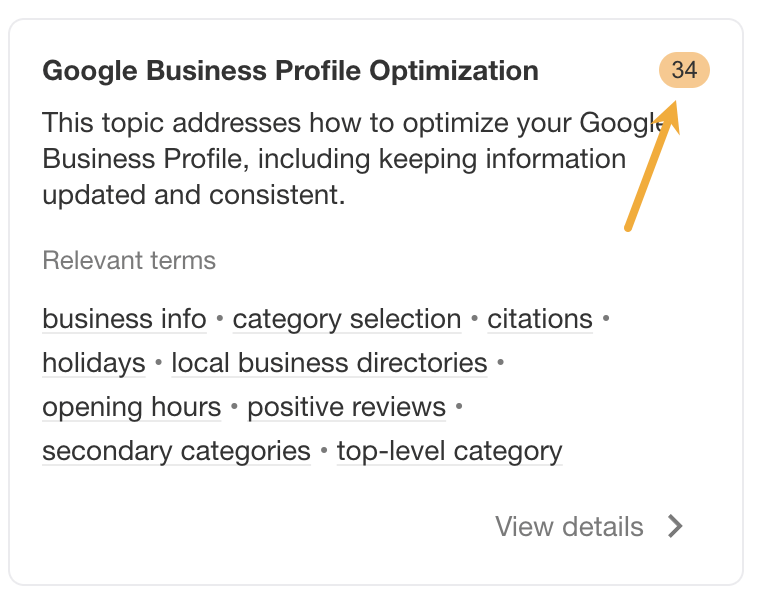Open the 'secondary categories' term
The image size is (760, 604).
tap(176, 451)
